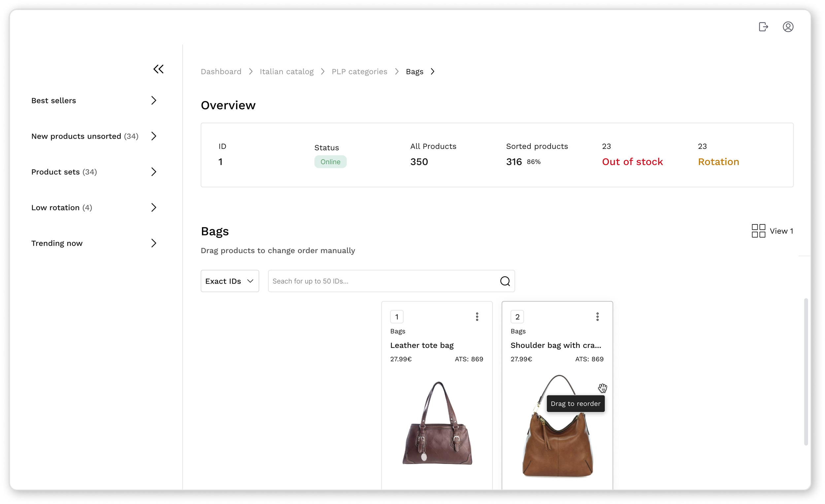Click the search magnifier icon
Viewport: 825px width, 504px height.
coord(505,281)
